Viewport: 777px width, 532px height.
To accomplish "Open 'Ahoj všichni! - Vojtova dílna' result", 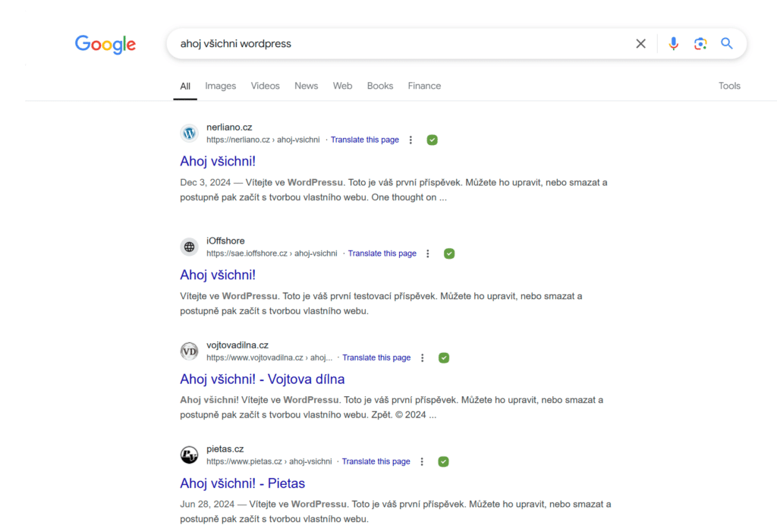I will pos(262,379).
